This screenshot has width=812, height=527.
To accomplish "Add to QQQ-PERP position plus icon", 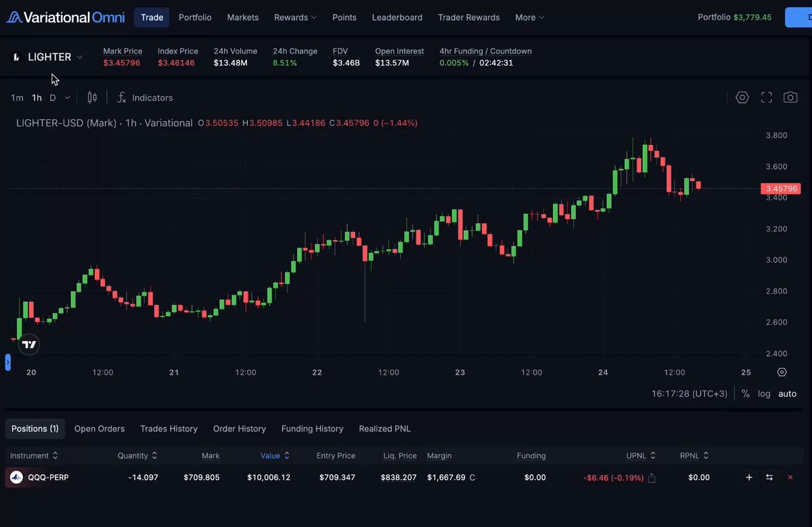I will pos(749,478).
